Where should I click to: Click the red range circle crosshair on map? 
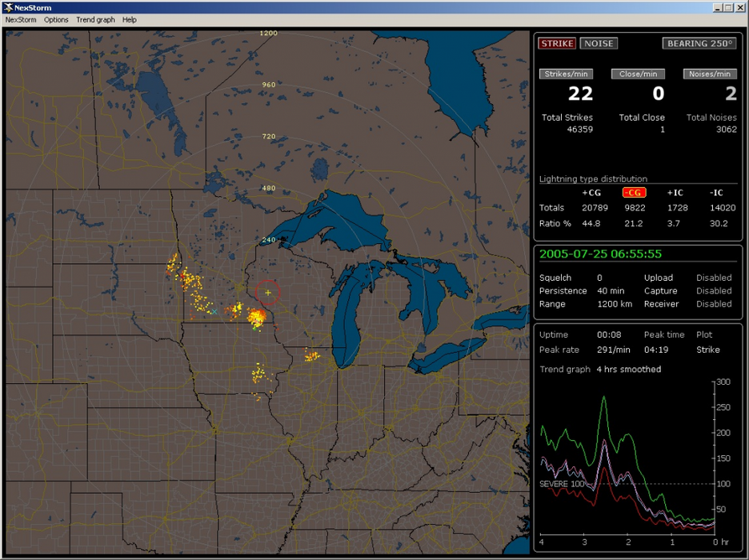click(268, 293)
